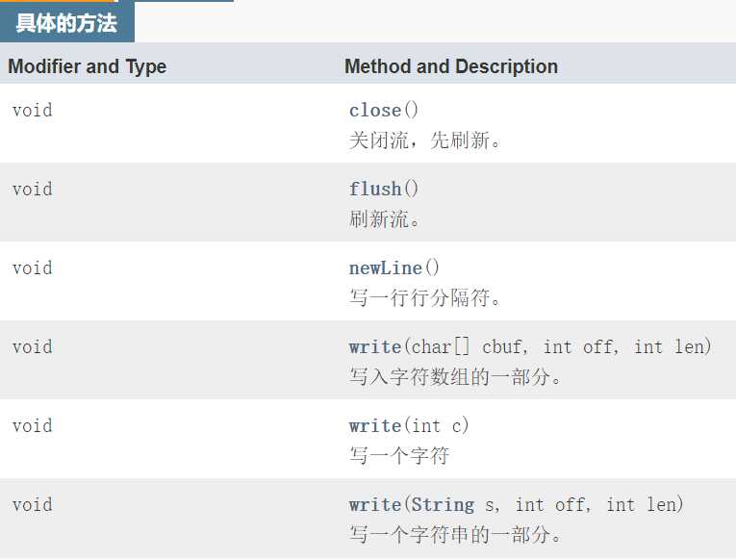Click the description 关闭流，先刷新。
736x560 pixels.
[425, 140]
